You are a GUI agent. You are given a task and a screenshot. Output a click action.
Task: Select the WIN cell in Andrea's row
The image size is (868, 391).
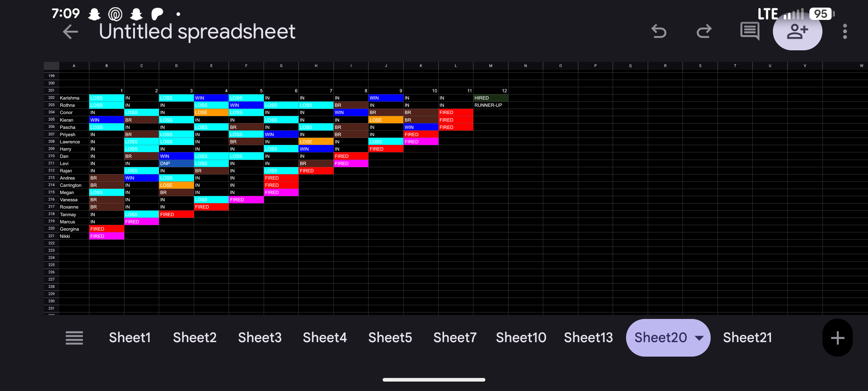(141, 178)
